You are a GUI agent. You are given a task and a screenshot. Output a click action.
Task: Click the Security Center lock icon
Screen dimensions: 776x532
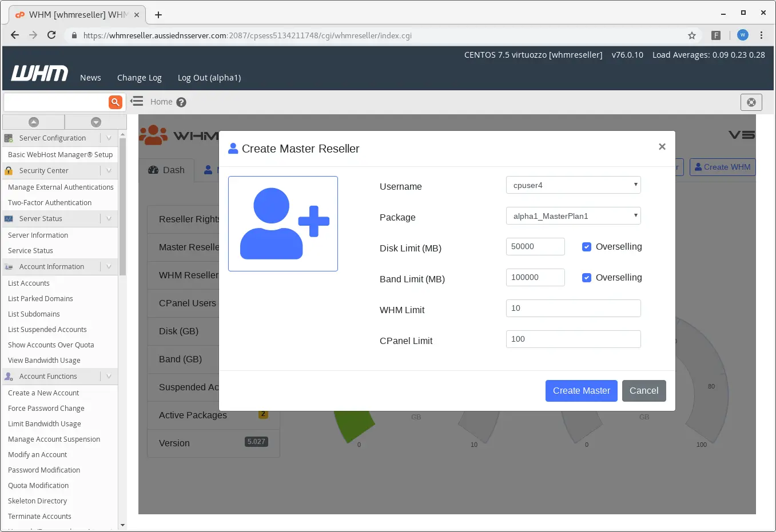(9, 171)
